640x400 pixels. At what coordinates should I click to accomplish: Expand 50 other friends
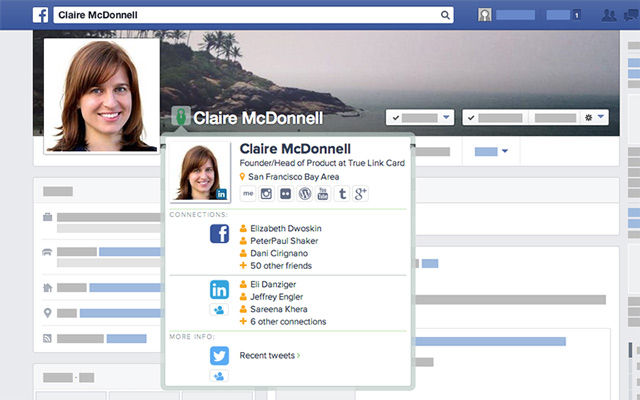(x=281, y=266)
